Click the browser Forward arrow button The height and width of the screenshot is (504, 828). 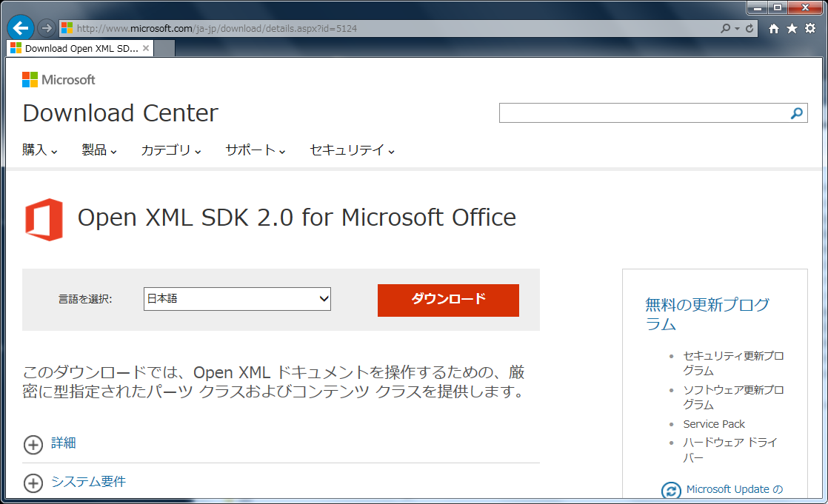(46, 28)
